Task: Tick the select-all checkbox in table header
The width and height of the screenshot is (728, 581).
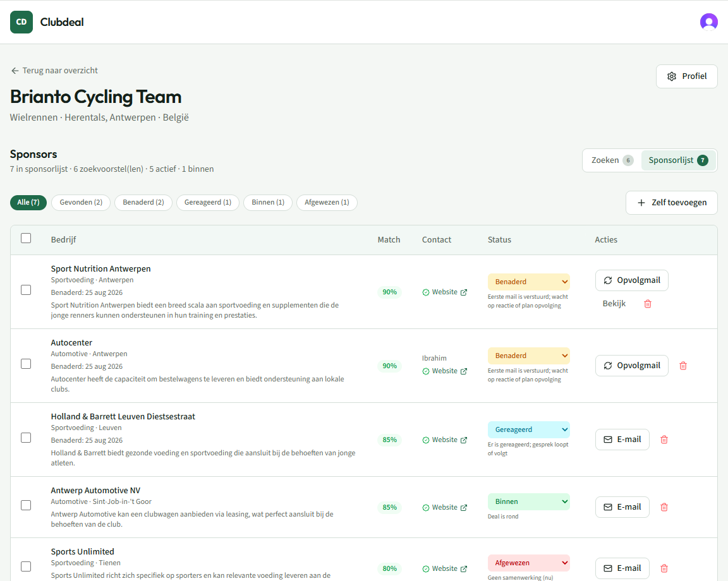Action: pyautogui.click(x=26, y=238)
